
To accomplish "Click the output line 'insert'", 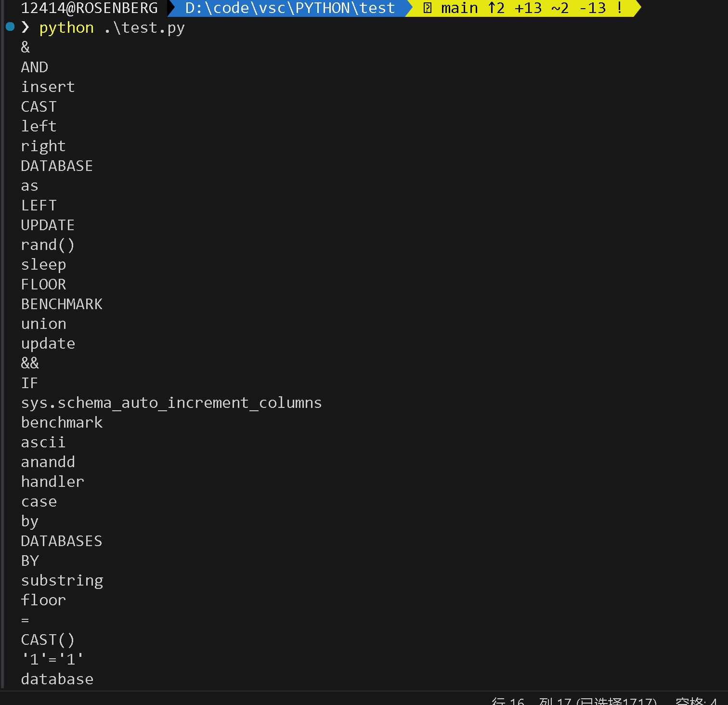I will (x=48, y=87).
